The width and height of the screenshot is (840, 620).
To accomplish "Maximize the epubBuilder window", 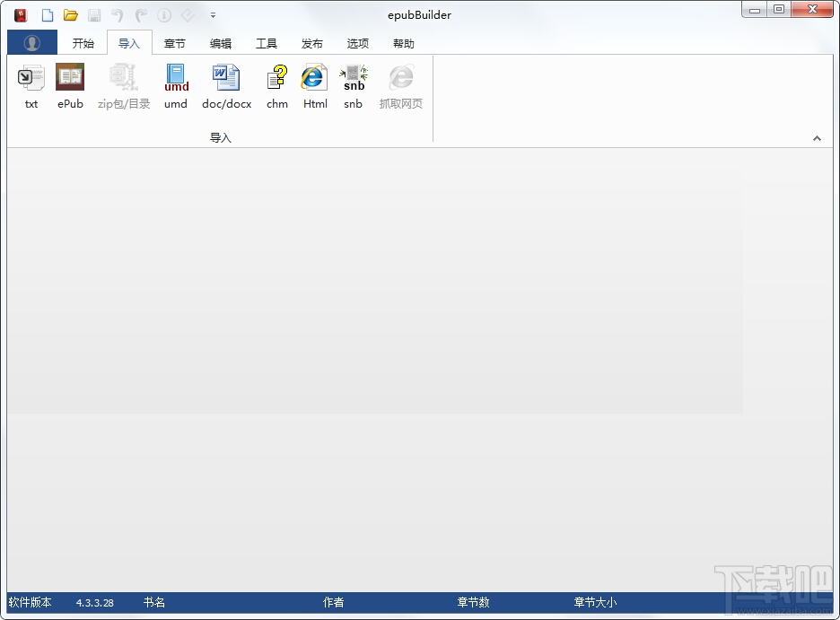I will [x=779, y=9].
